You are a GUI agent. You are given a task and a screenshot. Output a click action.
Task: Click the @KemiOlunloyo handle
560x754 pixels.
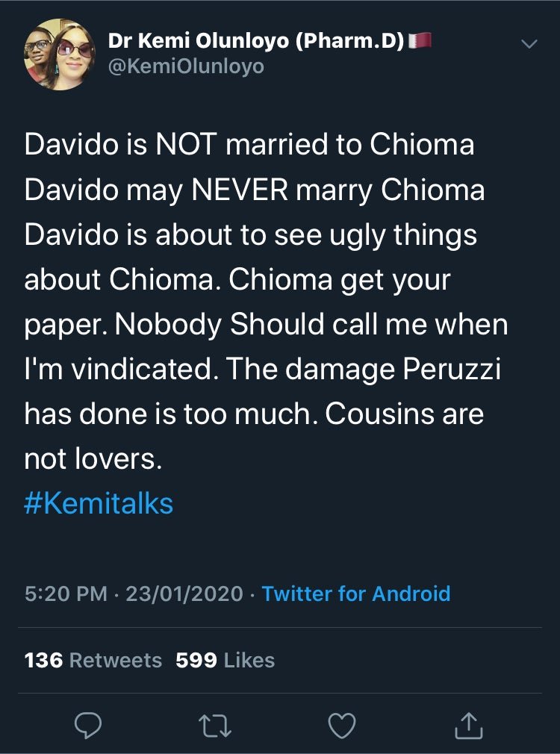click(x=186, y=68)
